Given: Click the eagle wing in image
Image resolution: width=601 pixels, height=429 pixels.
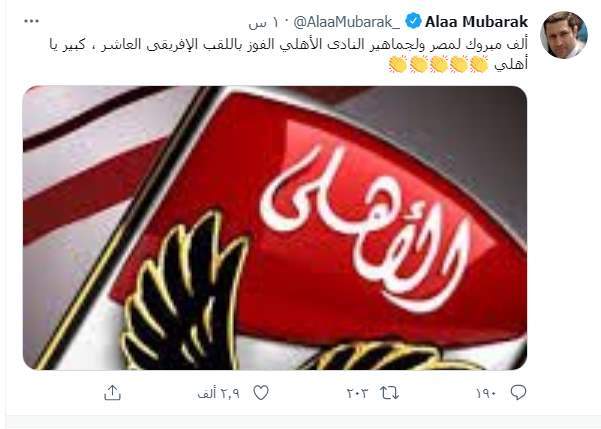Looking at the screenshot, I should pyautogui.click(x=184, y=291).
